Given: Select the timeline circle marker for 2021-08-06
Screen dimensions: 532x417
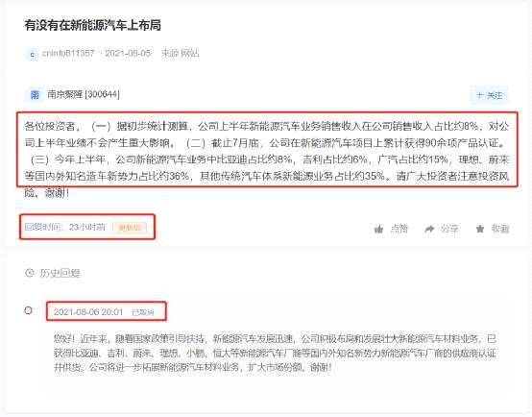Looking at the screenshot, I should (x=29, y=310).
